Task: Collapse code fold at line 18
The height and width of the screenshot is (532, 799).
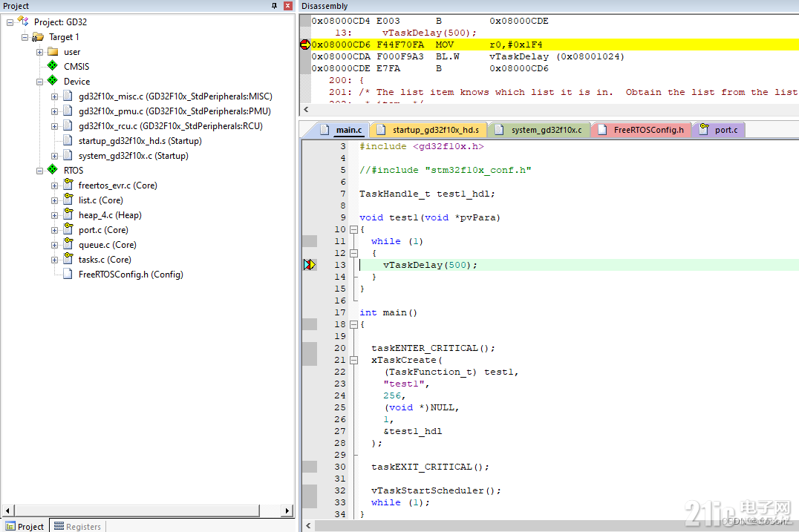Action: 353,324
